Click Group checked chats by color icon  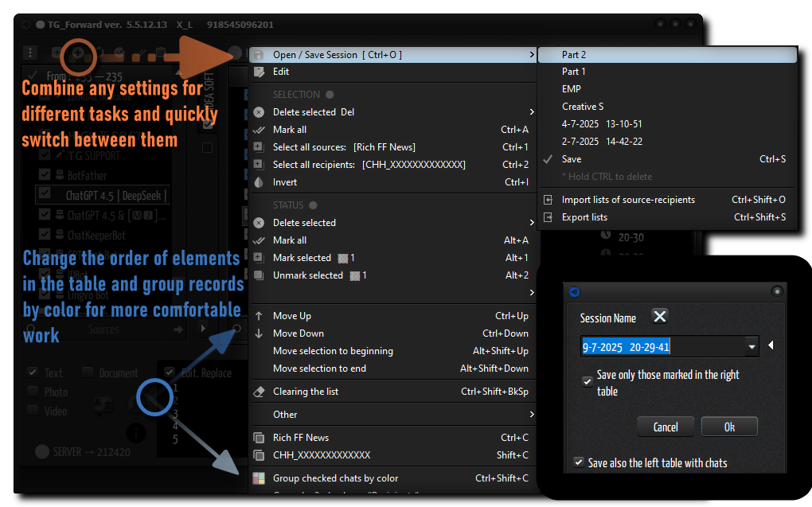coord(259,478)
